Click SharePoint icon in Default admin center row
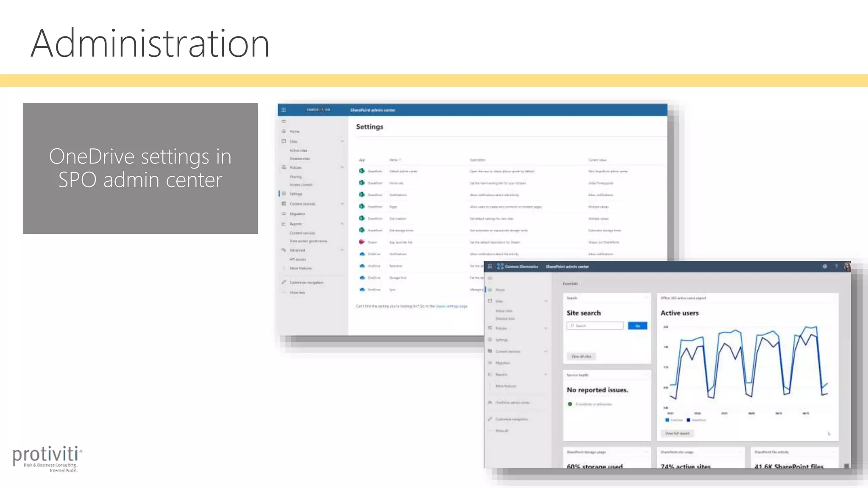Screen dimensions: 868x488 click(362, 171)
